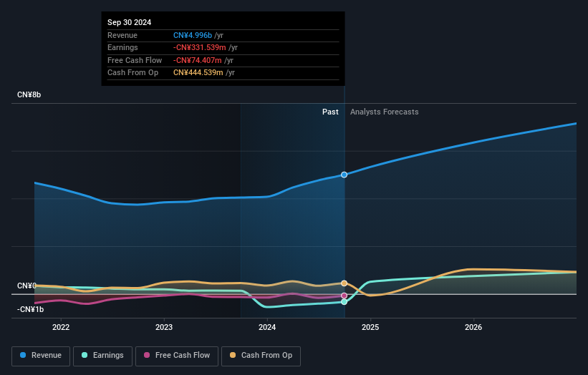Click the blue Revenue data point marker
This screenshot has width=588, height=375.
[x=344, y=175]
